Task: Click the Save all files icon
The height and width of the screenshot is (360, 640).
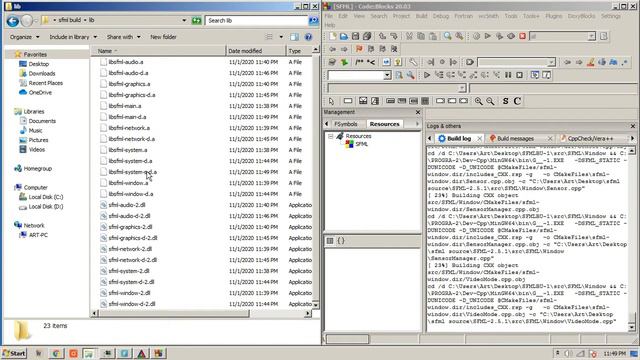Action: 367,36
